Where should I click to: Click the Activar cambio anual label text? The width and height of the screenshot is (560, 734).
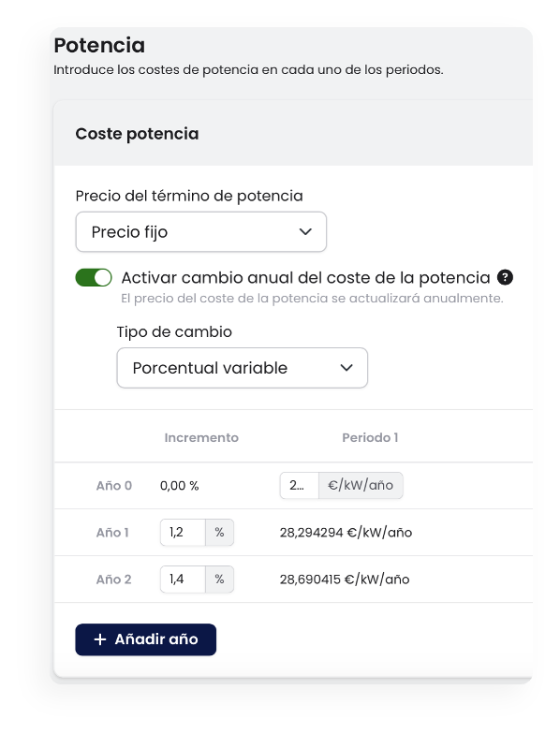point(305,278)
